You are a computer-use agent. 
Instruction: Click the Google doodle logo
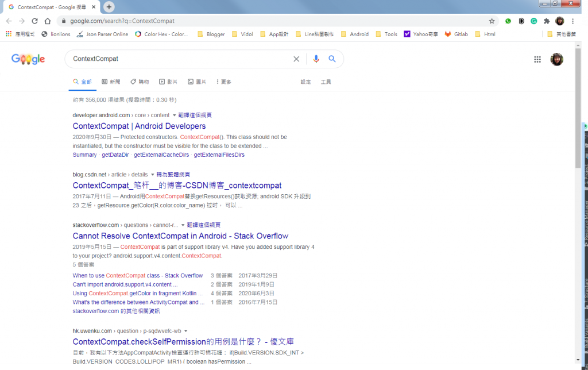click(x=28, y=59)
